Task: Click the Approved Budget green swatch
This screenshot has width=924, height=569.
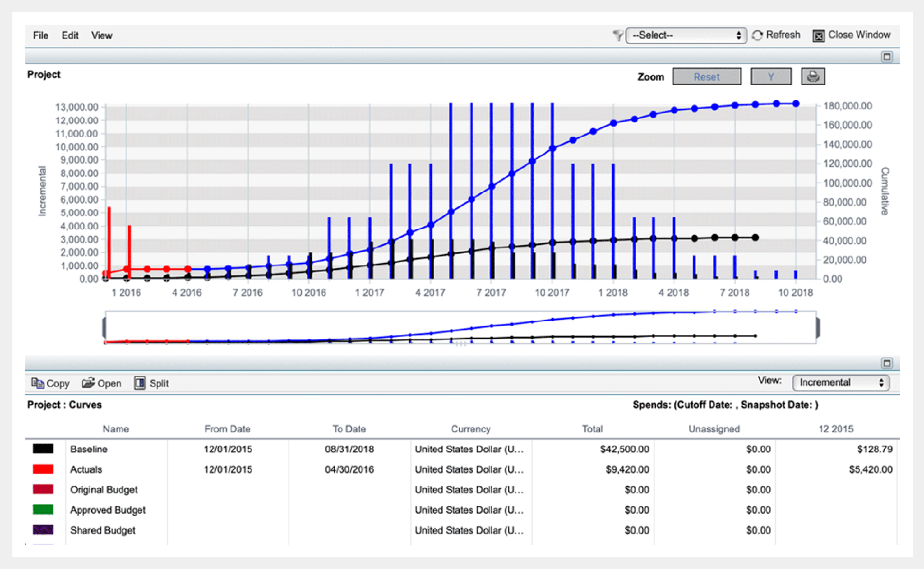Action: coord(43,510)
